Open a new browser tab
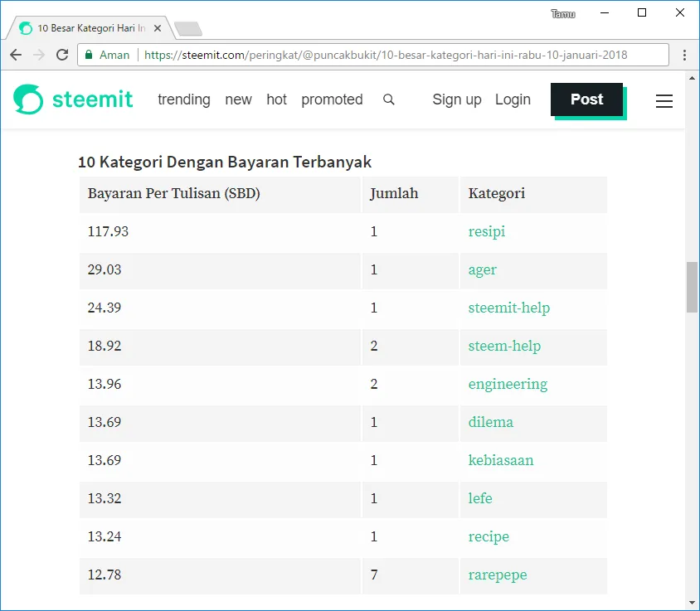Image resolution: width=700 pixels, height=611 pixels. pyautogui.click(x=188, y=28)
